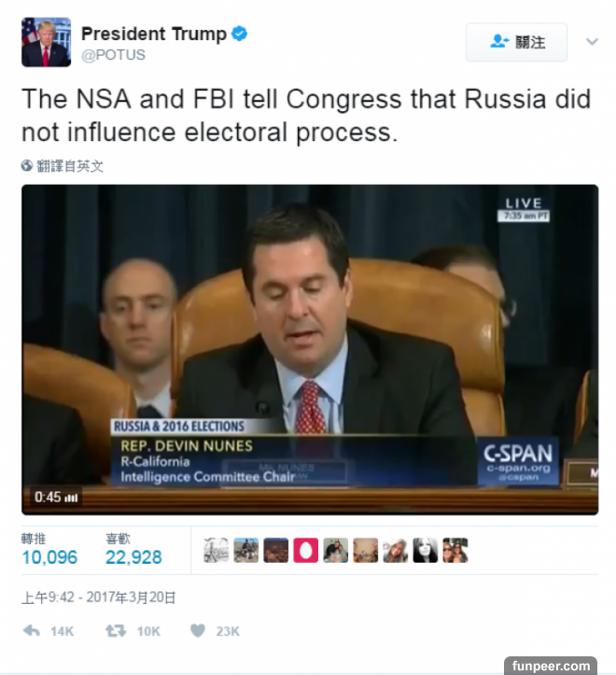The height and width of the screenshot is (675, 616).
Task: Open the @POTUS handle link
Action: 114,55
